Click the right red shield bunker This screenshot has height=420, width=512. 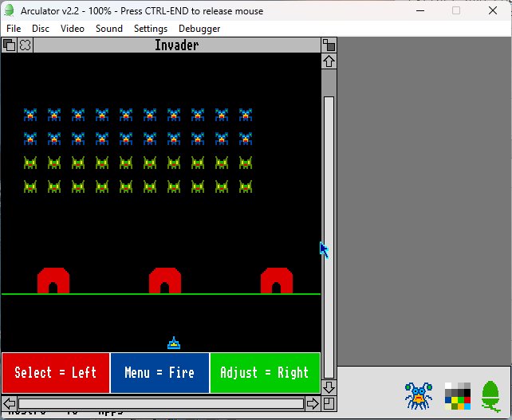click(277, 281)
